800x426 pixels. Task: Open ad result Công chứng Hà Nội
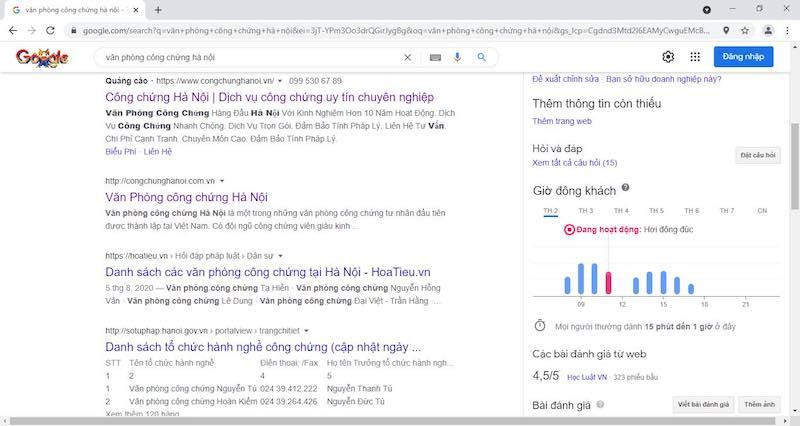[269, 97]
